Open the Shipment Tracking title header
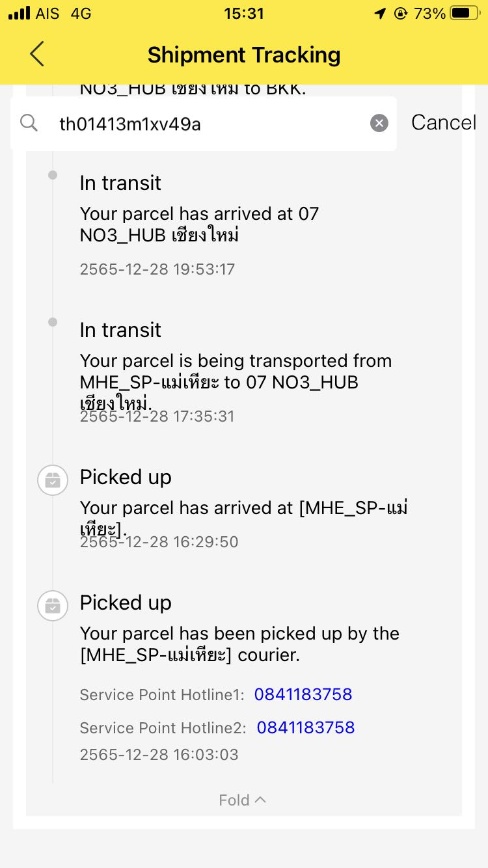488x868 pixels. tap(244, 55)
